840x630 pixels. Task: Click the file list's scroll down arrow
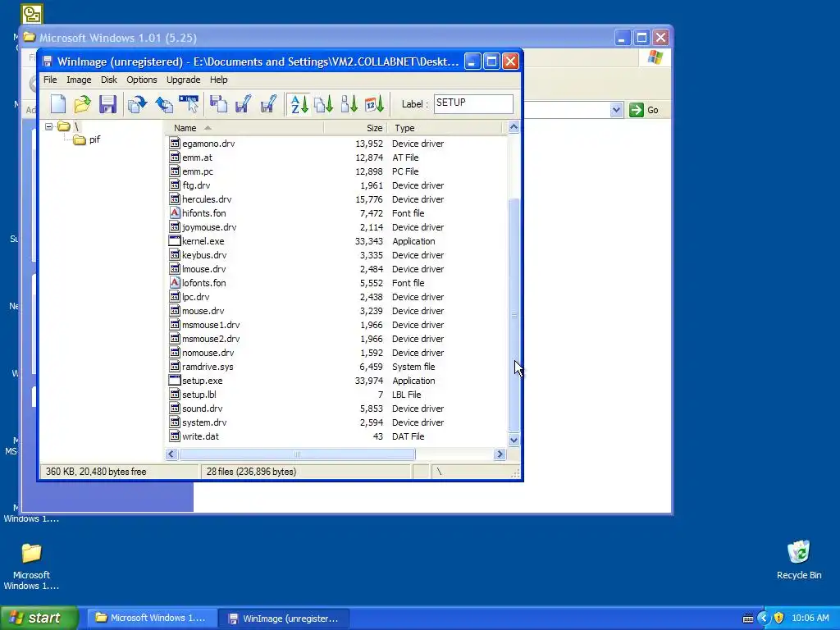click(514, 440)
